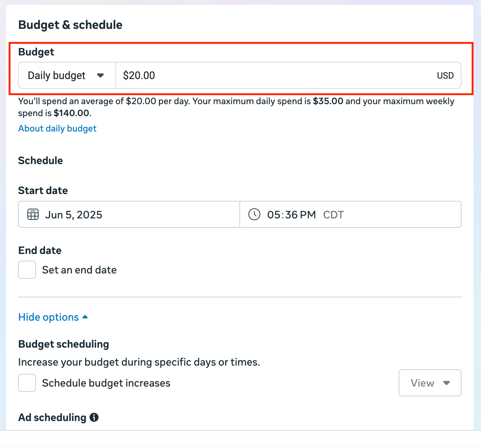Click the USD currency label
The image size is (481, 448).
coord(445,76)
